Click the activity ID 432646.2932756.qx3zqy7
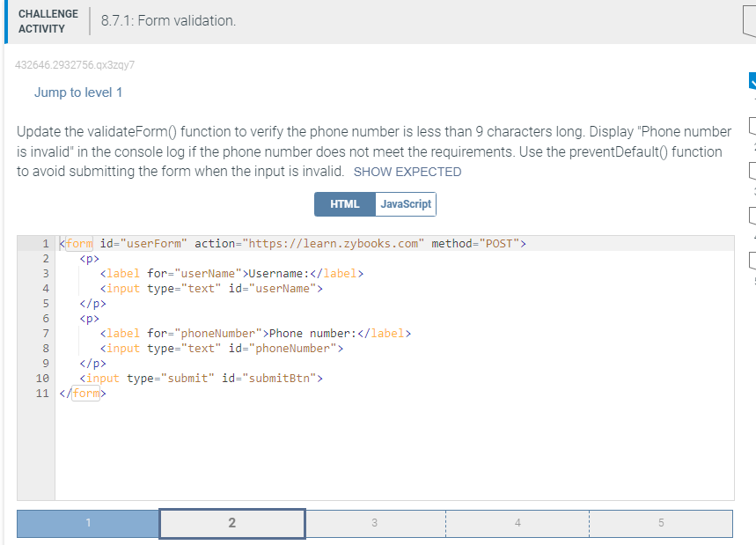756x545 pixels. (75, 65)
